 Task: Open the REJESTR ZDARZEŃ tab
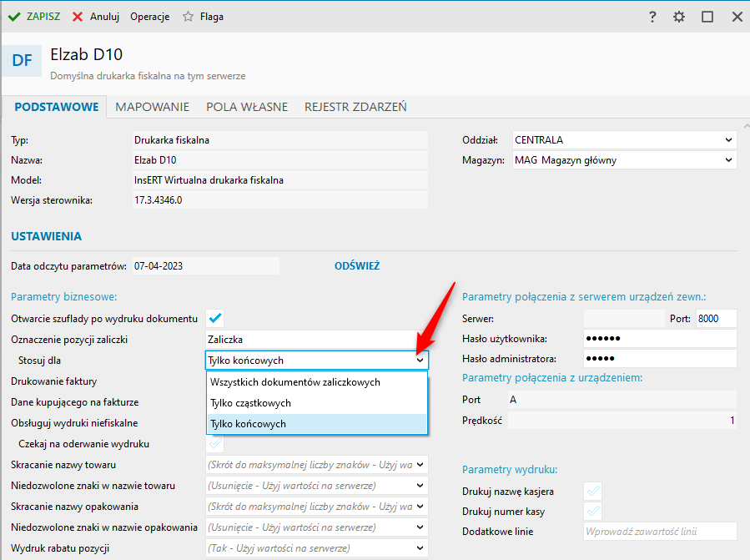tap(355, 107)
